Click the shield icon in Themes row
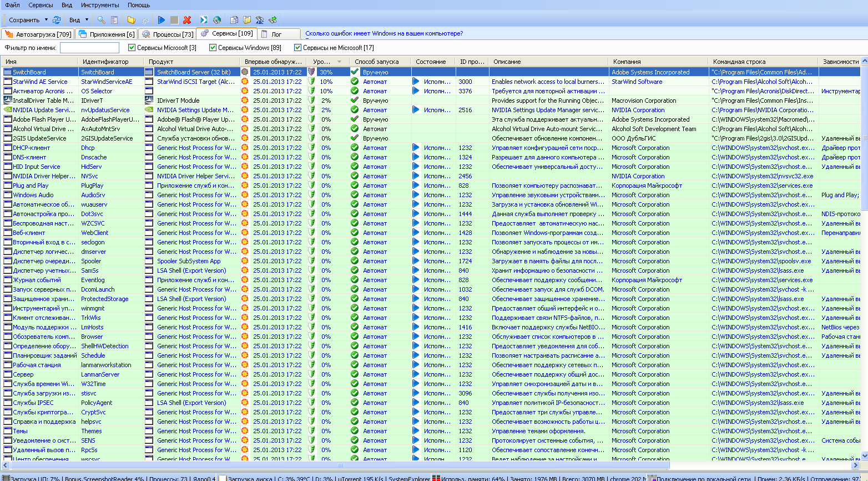The image size is (868, 481). tap(311, 431)
